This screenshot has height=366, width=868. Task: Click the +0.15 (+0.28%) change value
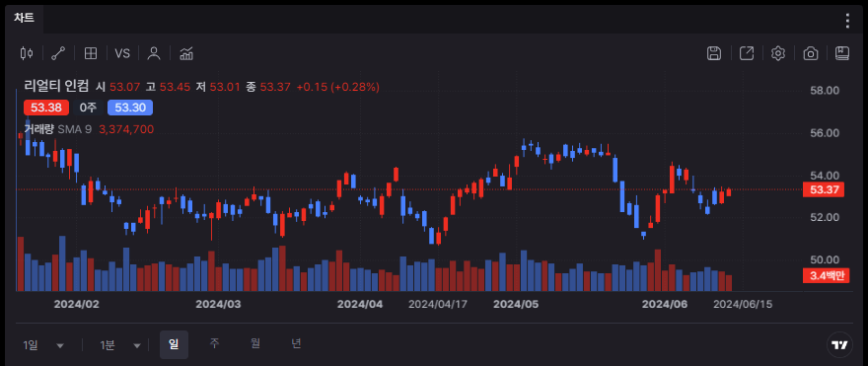[x=337, y=87]
